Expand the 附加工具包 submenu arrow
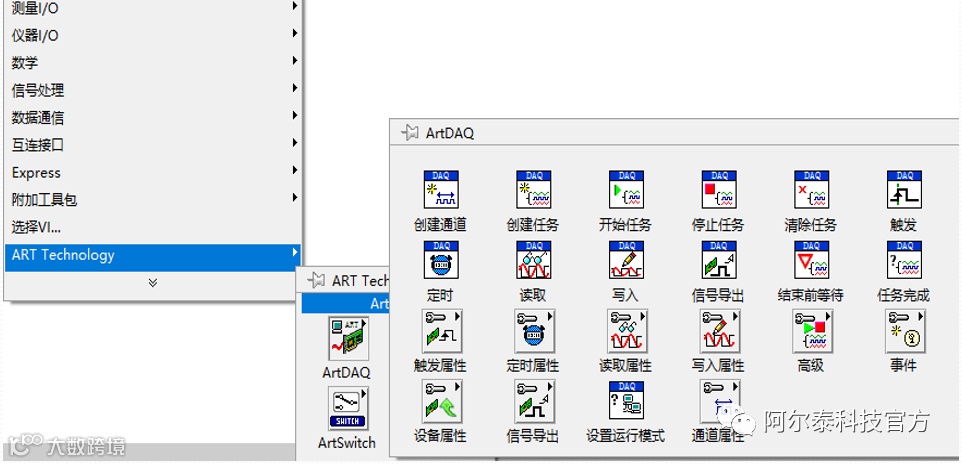The height and width of the screenshot is (464, 962). [x=295, y=197]
